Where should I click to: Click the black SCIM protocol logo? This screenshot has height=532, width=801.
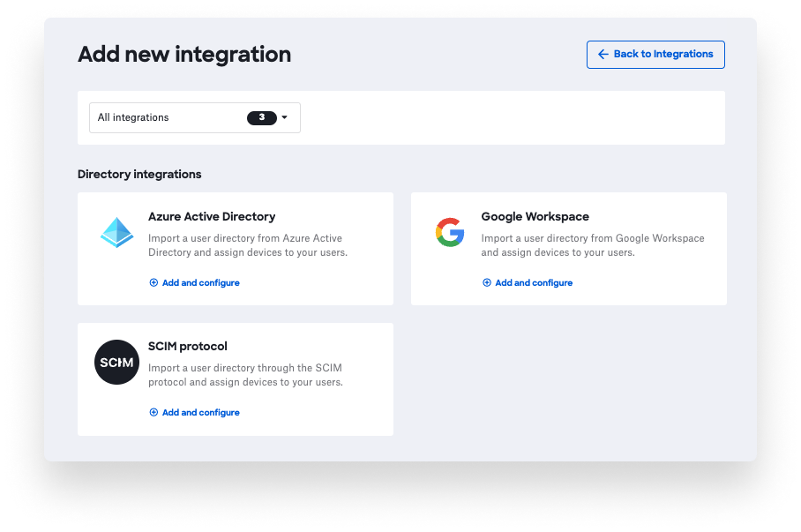point(116,363)
